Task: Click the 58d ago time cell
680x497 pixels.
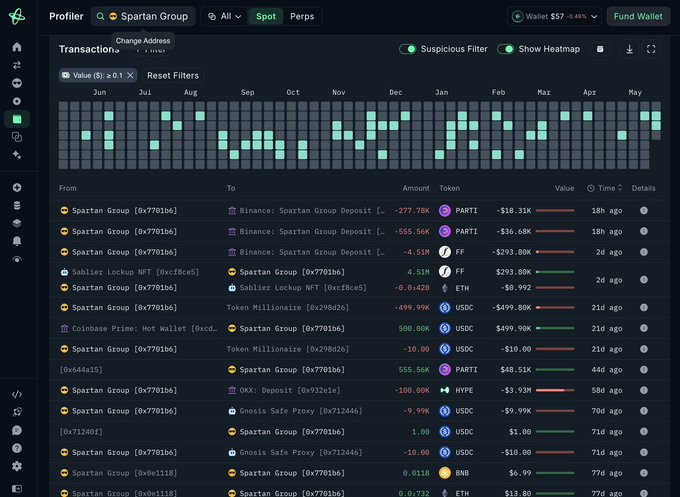Action: pos(607,390)
